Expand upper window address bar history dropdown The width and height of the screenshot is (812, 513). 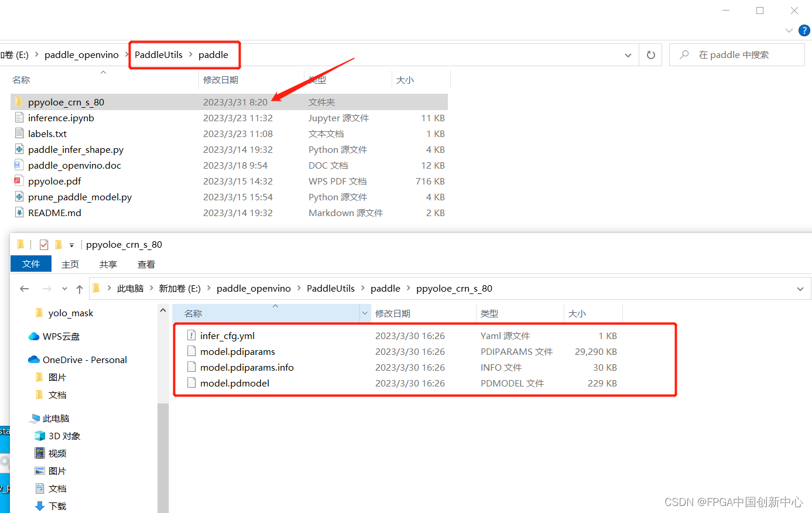pyautogui.click(x=628, y=55)
